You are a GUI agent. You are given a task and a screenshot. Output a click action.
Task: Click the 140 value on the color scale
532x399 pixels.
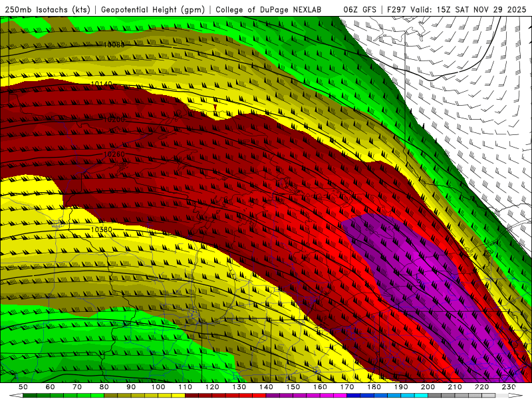tap(266, 387)
